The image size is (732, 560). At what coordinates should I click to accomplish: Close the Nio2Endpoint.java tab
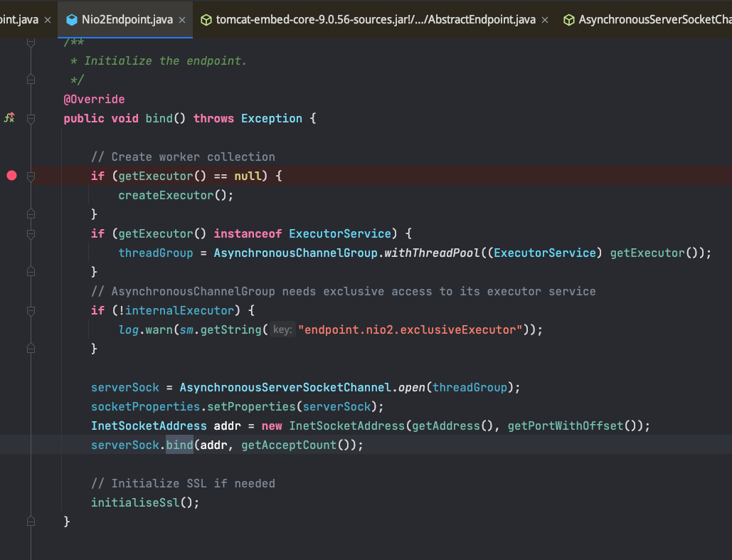click(182, 20)
